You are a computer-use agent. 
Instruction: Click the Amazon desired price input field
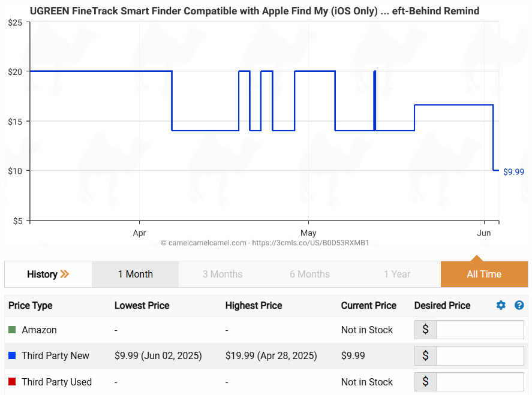(479, 330)
